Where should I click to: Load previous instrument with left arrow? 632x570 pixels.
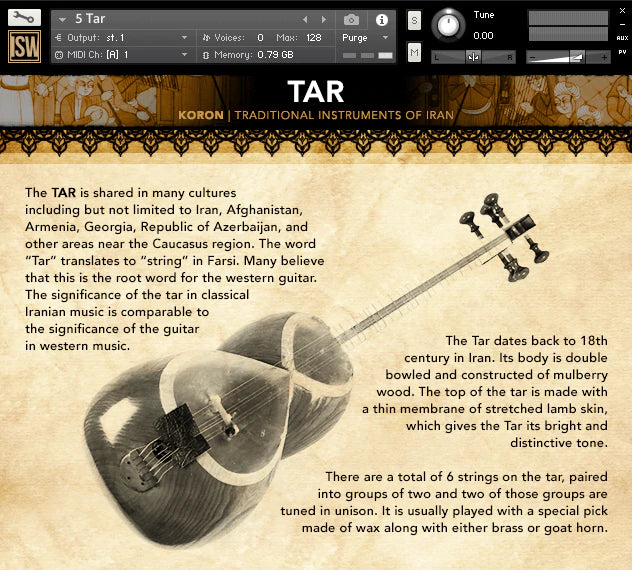coord(305,19)
